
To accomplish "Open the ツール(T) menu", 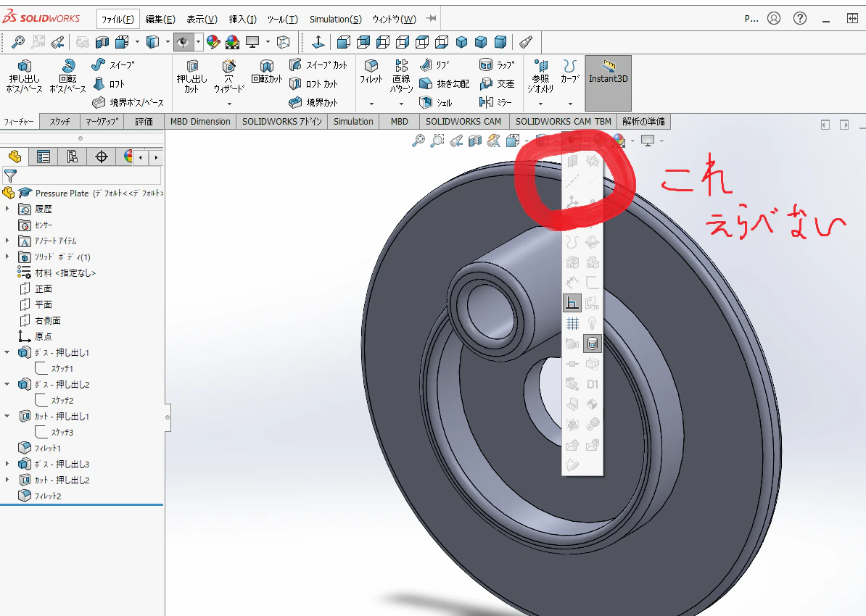I will coord(282,20).
